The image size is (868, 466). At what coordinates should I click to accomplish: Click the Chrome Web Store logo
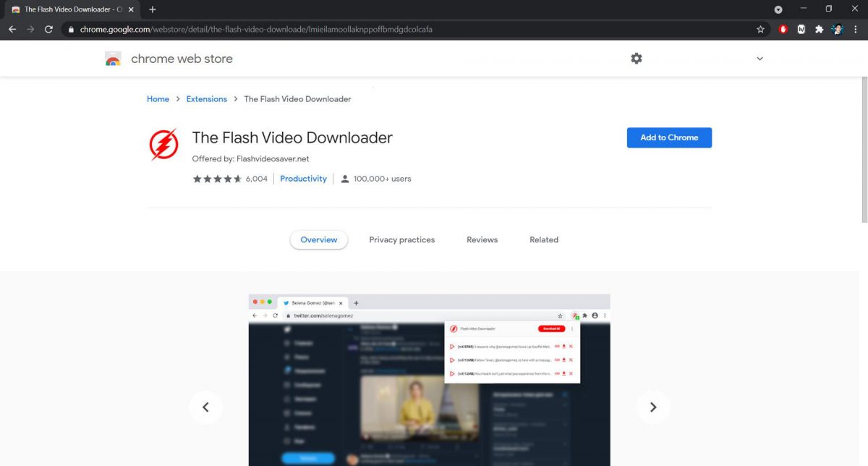click(114, 59)
